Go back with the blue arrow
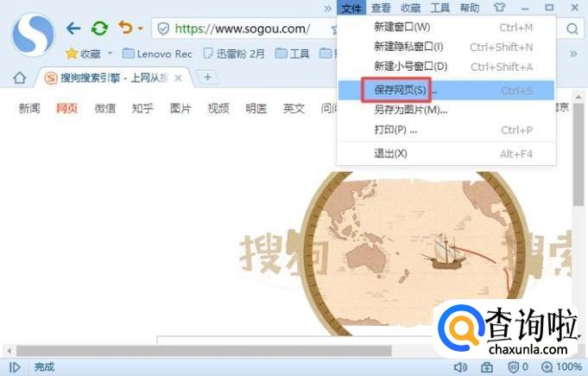Viewport: 588px width, 376px height. pos(73,29)
